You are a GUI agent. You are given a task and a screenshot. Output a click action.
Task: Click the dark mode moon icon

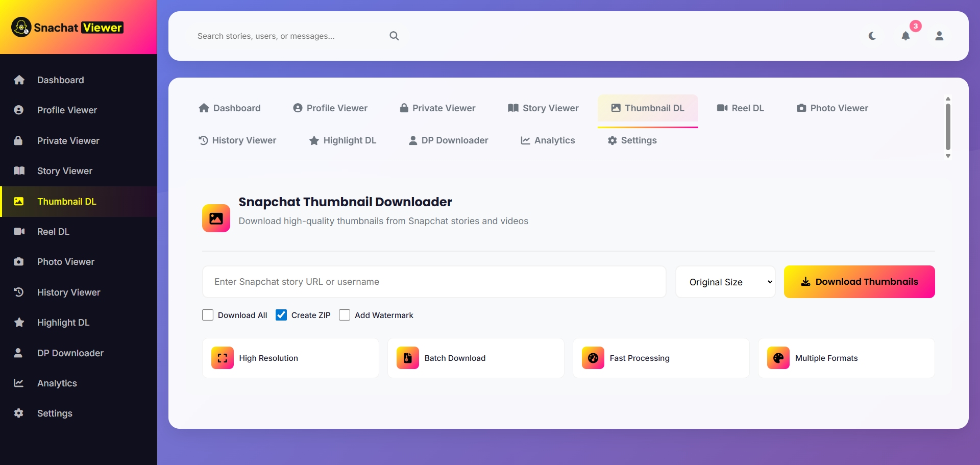[872, 36]
